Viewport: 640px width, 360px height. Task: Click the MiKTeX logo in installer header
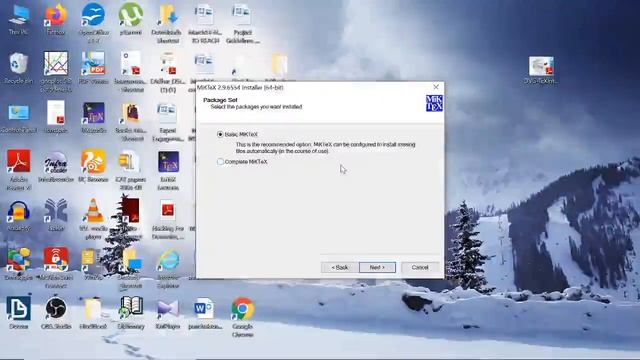point(434,103)
